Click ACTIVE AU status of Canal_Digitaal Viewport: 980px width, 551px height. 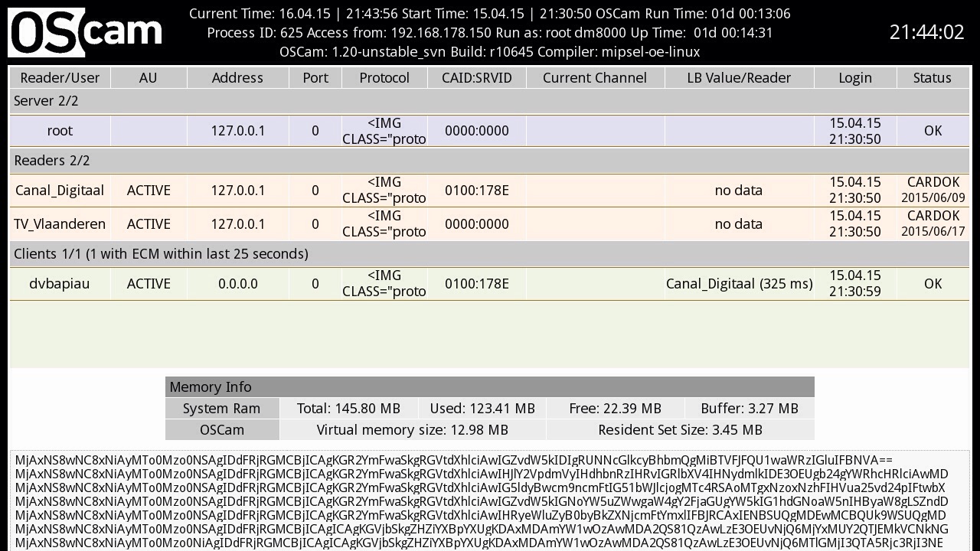[x=149, y=191]
